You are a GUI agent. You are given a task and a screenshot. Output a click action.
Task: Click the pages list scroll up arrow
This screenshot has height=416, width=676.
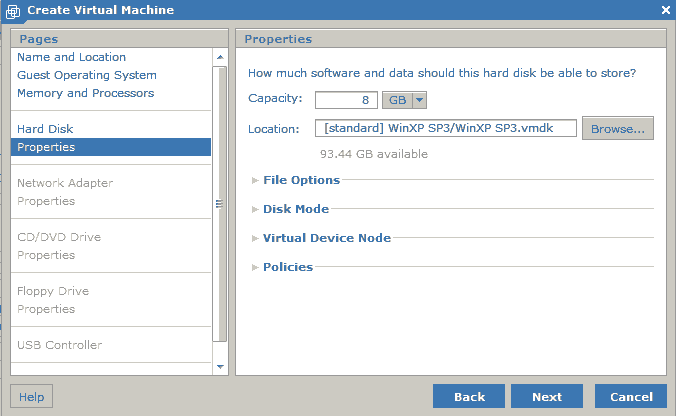point(220,57)
